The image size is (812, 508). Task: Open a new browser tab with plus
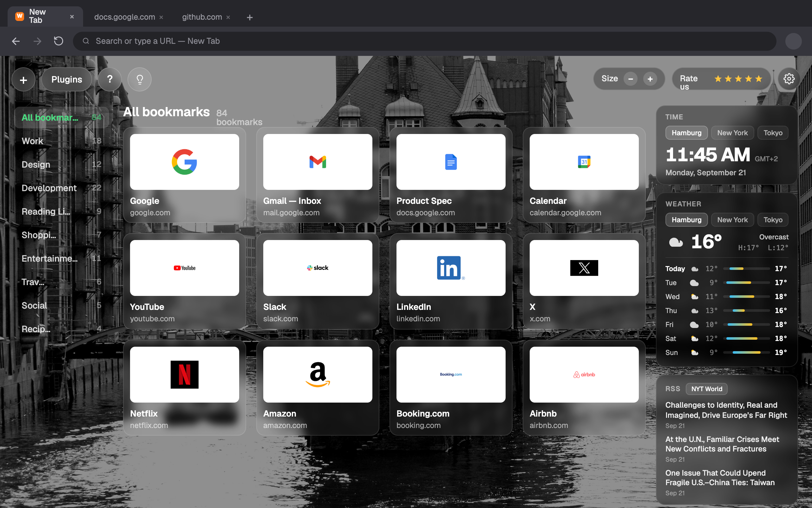[x=250, y=17]
